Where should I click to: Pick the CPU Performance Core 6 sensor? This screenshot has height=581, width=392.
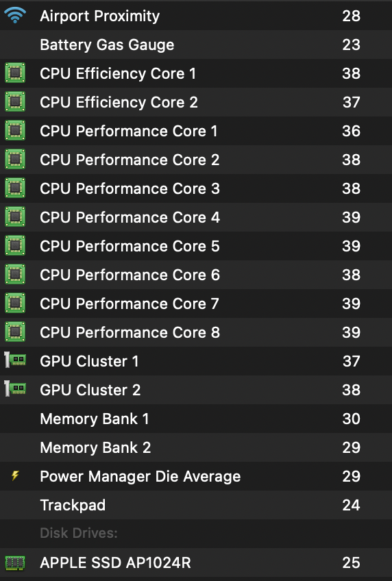(196, 275)
